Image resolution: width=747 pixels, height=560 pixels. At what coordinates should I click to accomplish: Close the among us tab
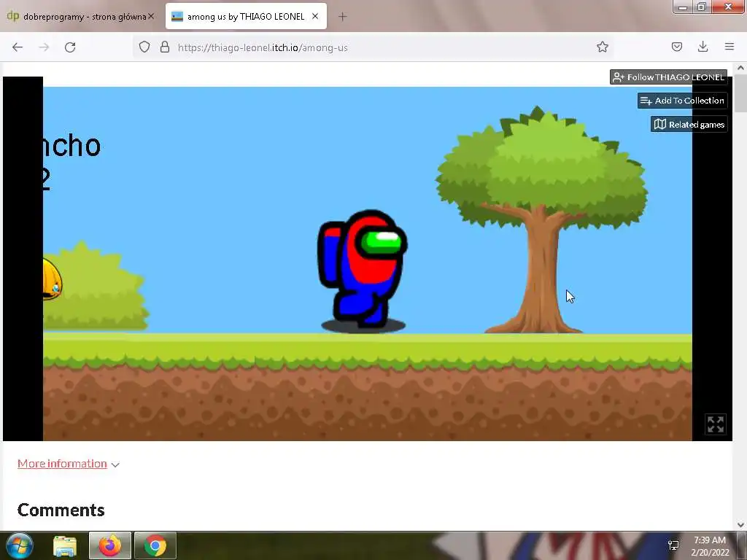tap(315, 16)
